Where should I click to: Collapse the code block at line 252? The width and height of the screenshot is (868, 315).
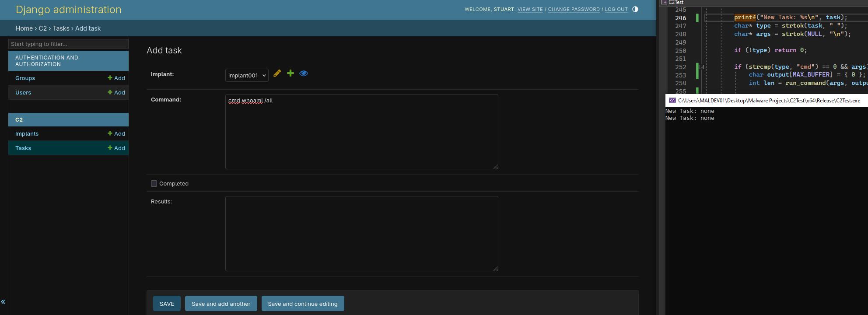(701, 67)
